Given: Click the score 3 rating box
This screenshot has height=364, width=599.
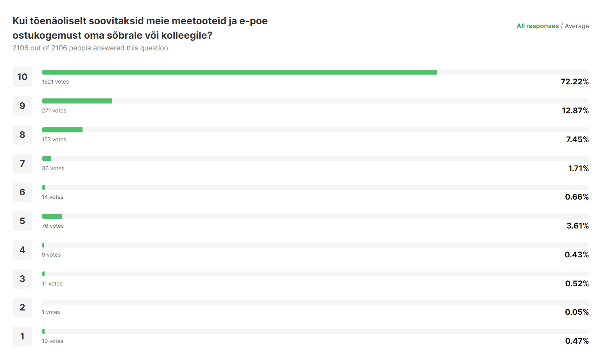Looking at the screenshot, I should click(x=22, y=279).
